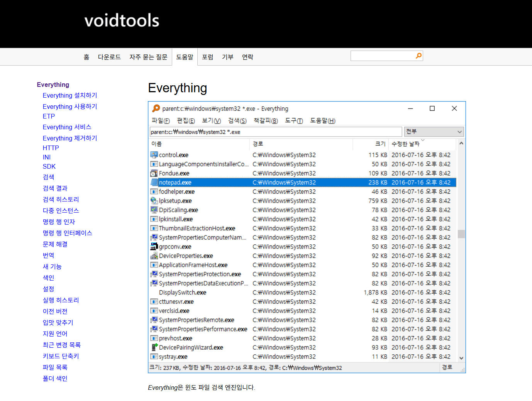Select the 도움말 site navigation tab
This screenshot has height=401, width=532.
tap(185, 57)
